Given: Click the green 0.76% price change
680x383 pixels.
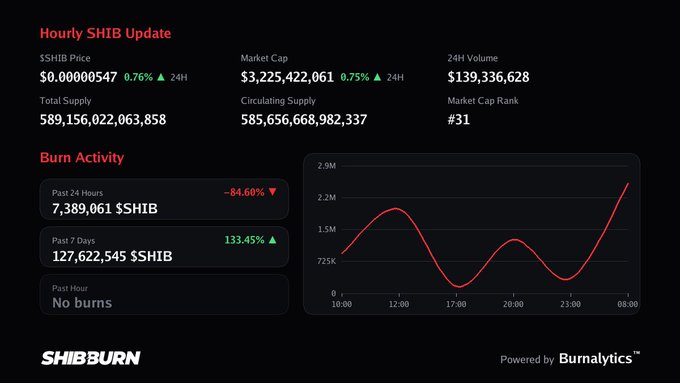Looking at the screenshot, I should coord(138,77).
